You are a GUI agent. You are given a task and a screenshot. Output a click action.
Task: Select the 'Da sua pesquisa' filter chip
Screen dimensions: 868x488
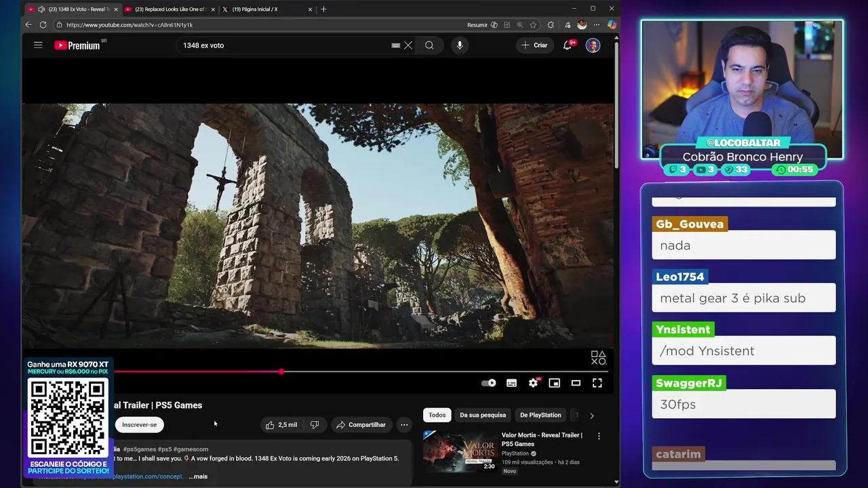pyautogui.click(x=483, y=415)
